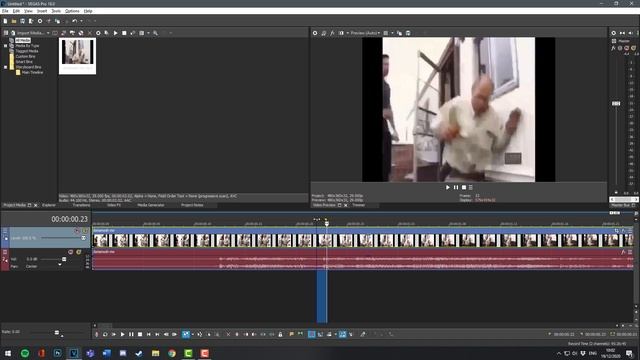Viewport: 640px width, 360px height.
Task: Expand the Media By Type node
Action: [x=5, y=46]
